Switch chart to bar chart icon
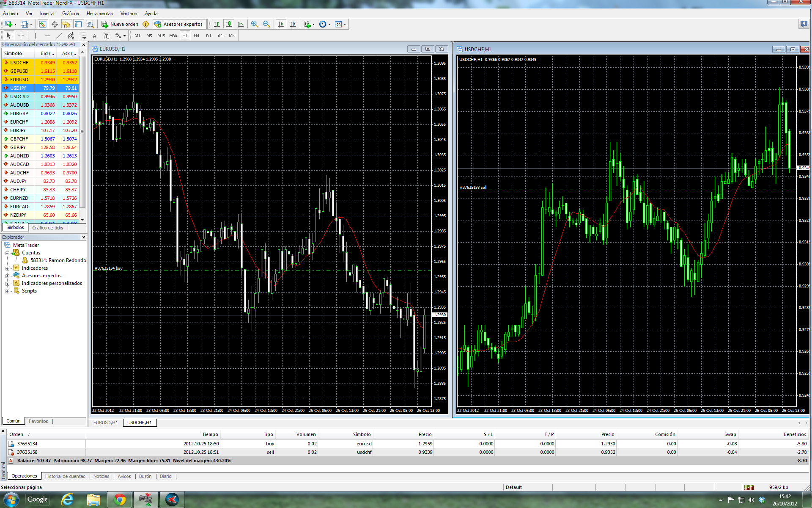This screenshot has width=812, height=508. pos(217,24)
